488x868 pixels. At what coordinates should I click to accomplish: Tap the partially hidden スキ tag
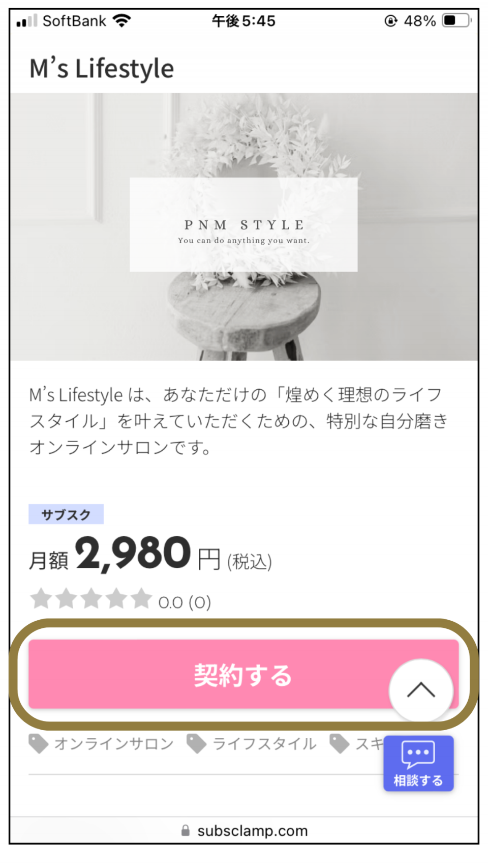pos(369,744)
